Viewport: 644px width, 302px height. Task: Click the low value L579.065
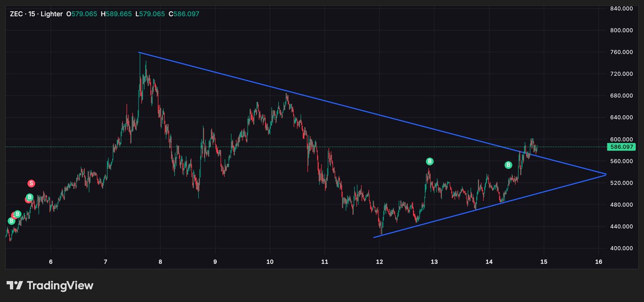pyautogui.click(x=150, y=13)
